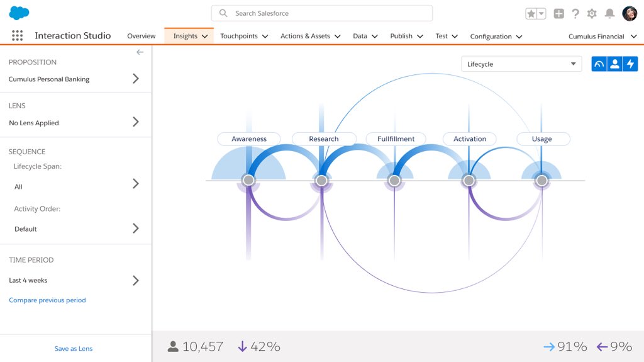
Task: Open the help question mark
Action: pyautogui.click(x=575, y=14)
